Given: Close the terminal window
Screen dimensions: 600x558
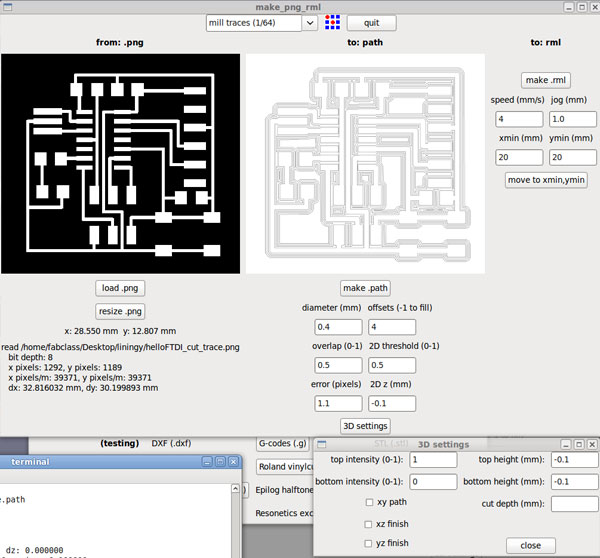Looking at the screenshot, I should (233, 462).
